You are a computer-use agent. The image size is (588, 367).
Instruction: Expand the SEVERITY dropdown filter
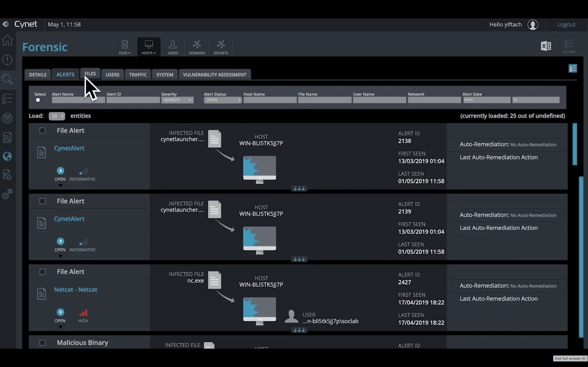point(176,100)
